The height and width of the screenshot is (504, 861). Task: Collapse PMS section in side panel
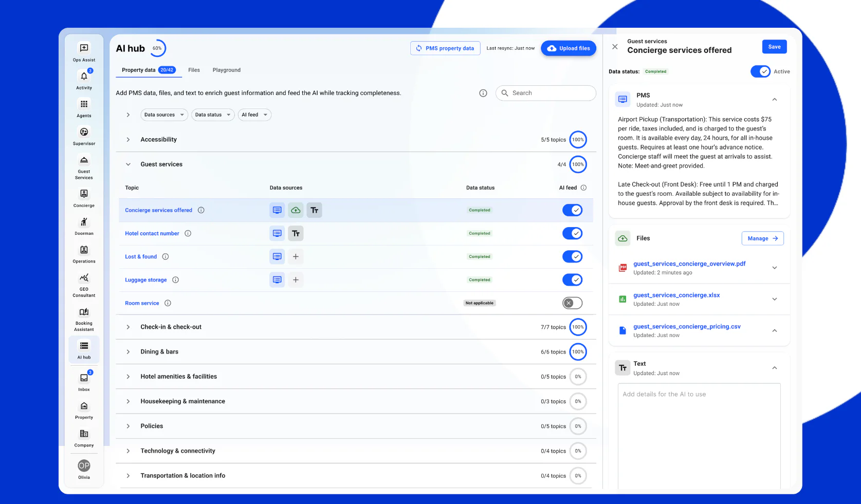click(775, 100)
